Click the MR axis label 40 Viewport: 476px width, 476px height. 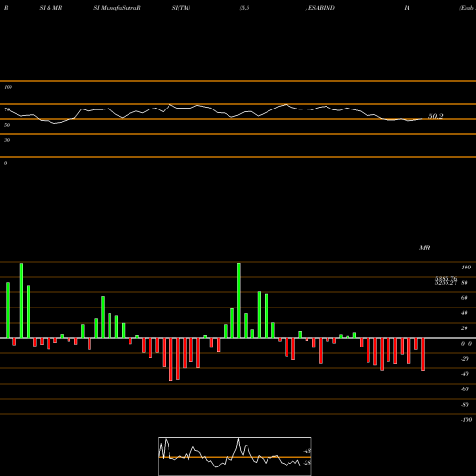[464, 313]
